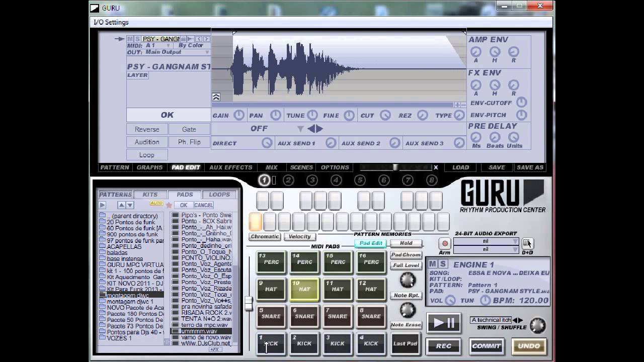Click AMP ENV hold knob H
This screenshot has height=362, width=644.
(x=495, y=52)
